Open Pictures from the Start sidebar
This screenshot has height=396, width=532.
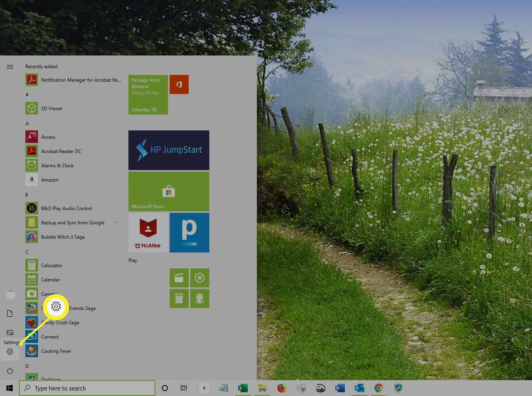point(10,333)
